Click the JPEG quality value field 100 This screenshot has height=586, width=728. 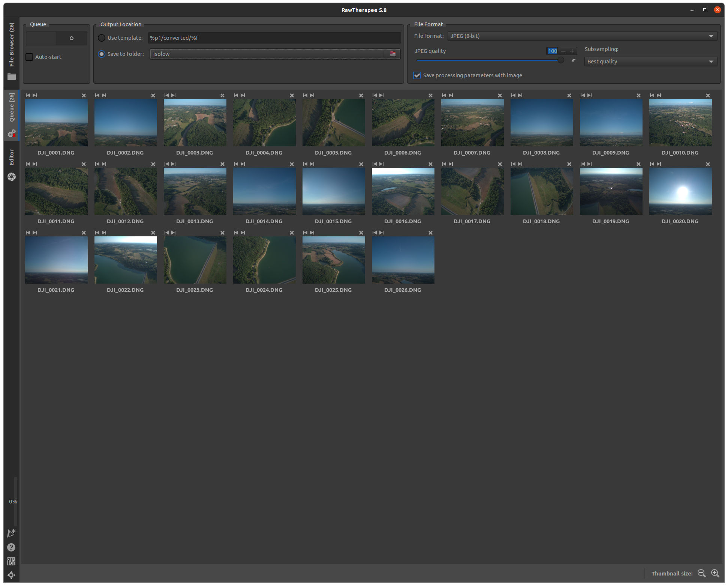point(552,51)
